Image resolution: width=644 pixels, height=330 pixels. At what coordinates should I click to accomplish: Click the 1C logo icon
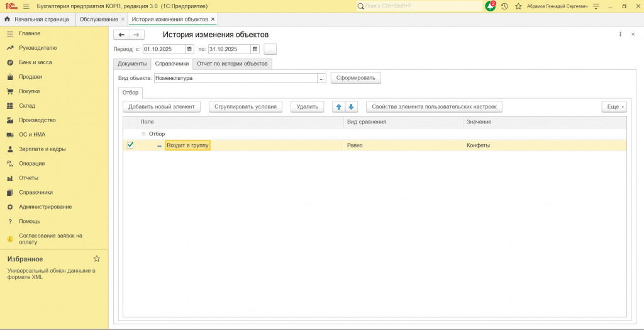[x=10, y=6]
